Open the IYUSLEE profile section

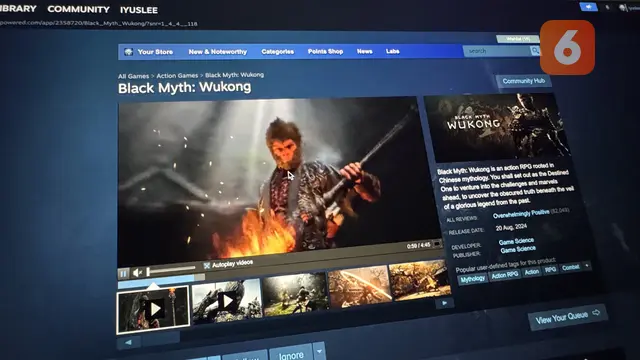click(x=139, y=10)
